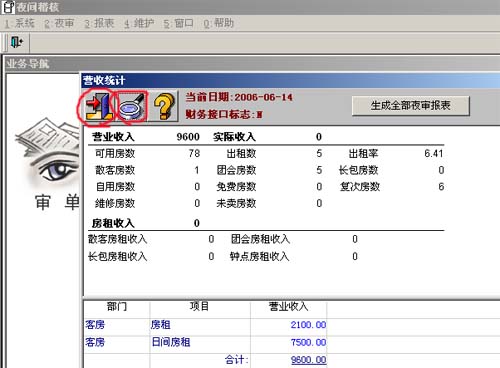Open the 0:帮助 menu

[x=219, y=23]
